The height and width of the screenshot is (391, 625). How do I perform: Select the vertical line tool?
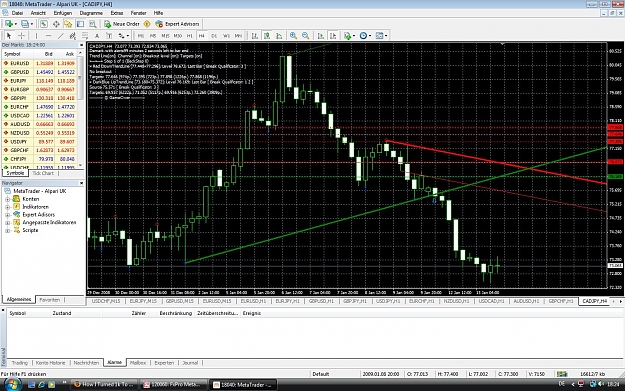coord(36,36)
